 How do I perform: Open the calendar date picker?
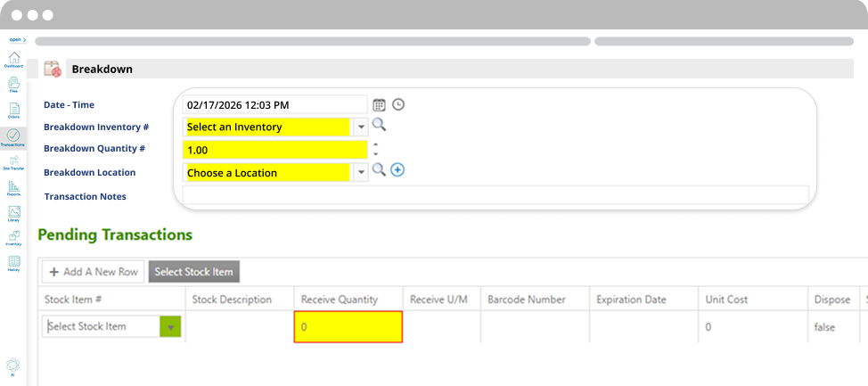point(379,104)
